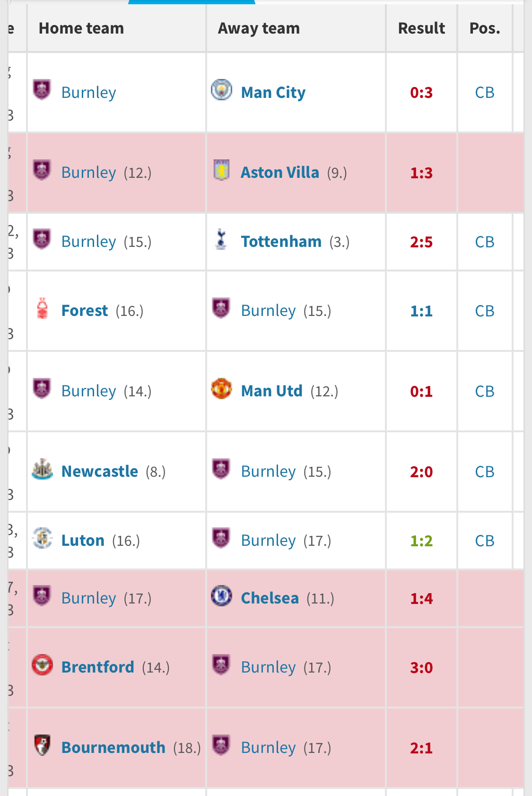Screen dimensions: 532x796
Task: Open the 1:2 result at Luton
Action: 421,541
